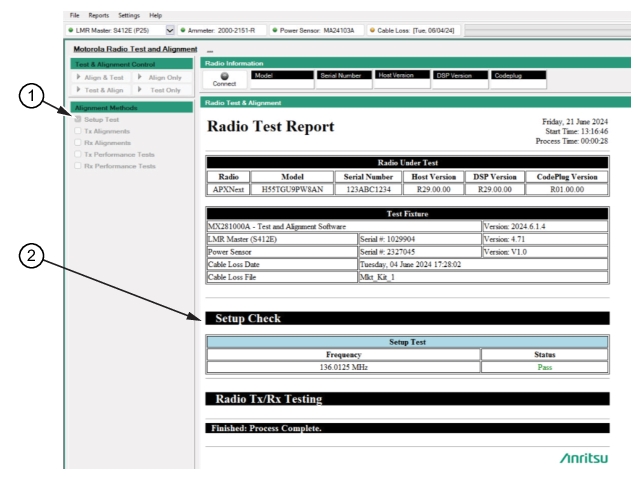Click the play arrow beside Align Only
This screenshot has height=477, width=639.
pyautogui.click(x=139, y=77)
